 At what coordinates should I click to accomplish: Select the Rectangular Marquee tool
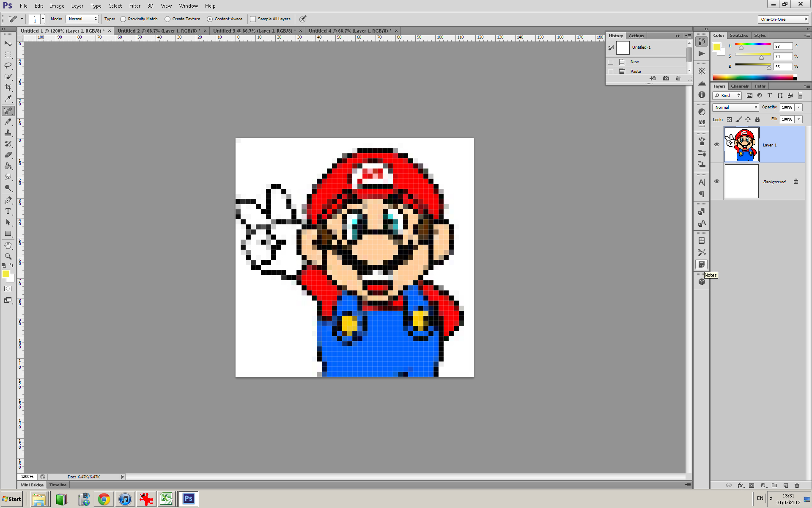[x=8, y=55]
